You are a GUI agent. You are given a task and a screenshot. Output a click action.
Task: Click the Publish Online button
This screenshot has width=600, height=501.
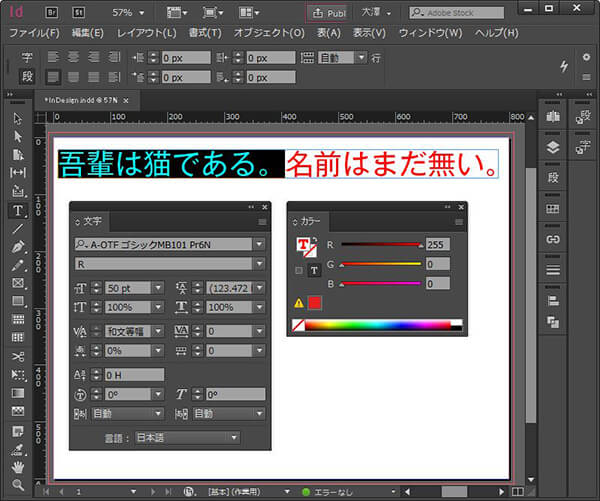tap(328, 13)
